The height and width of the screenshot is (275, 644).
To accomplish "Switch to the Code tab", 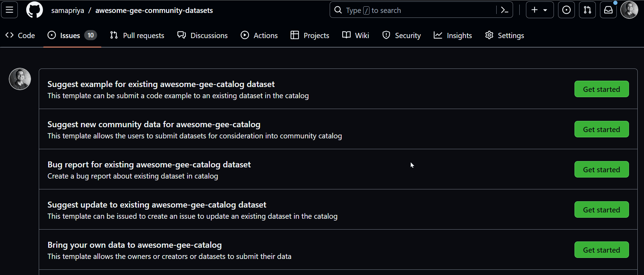I will tap(20, 35).
